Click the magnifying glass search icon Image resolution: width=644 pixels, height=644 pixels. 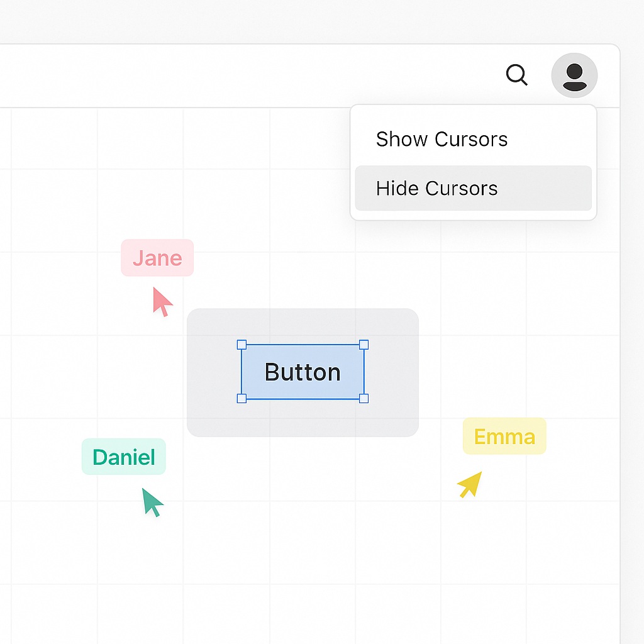click(x=516, y=75)
